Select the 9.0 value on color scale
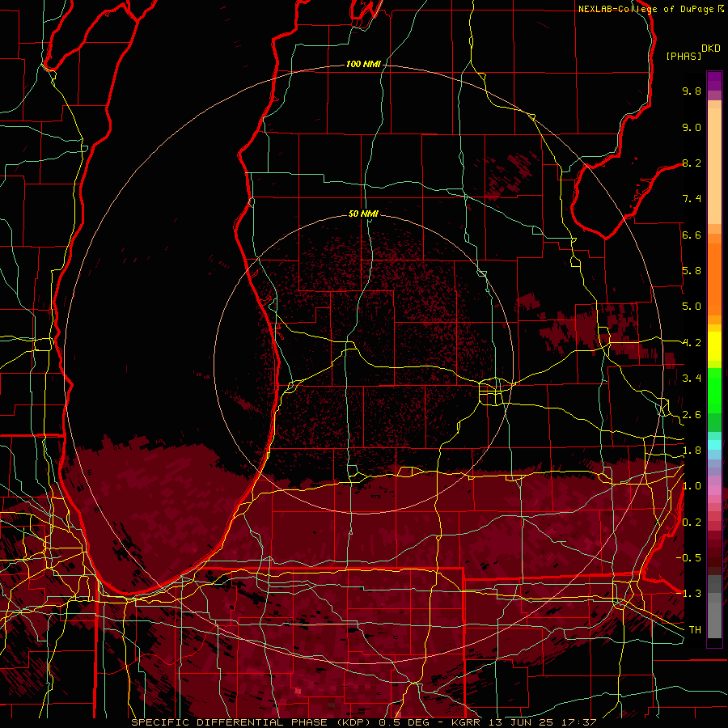Screen dimensions: 728x728 pos(692,127)
